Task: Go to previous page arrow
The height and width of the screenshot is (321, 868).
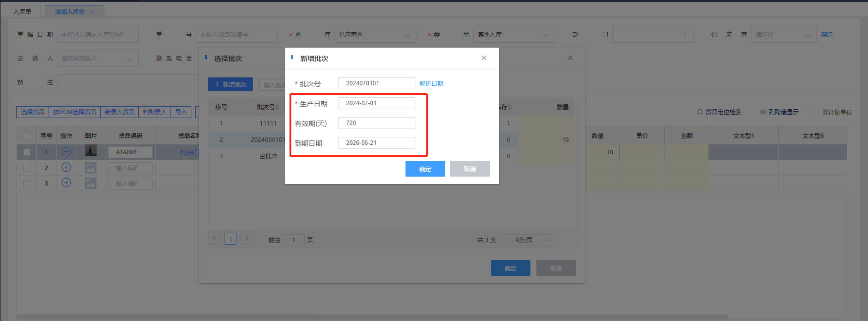Action: [215, 239]
